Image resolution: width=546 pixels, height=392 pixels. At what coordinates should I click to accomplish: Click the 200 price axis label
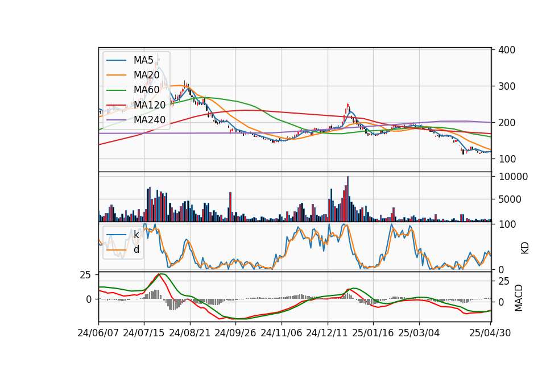click(x=507, y=123)
